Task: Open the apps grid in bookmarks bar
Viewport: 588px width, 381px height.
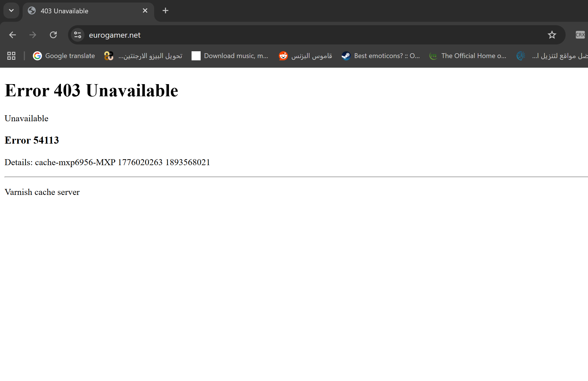Action: click(11, 56)
